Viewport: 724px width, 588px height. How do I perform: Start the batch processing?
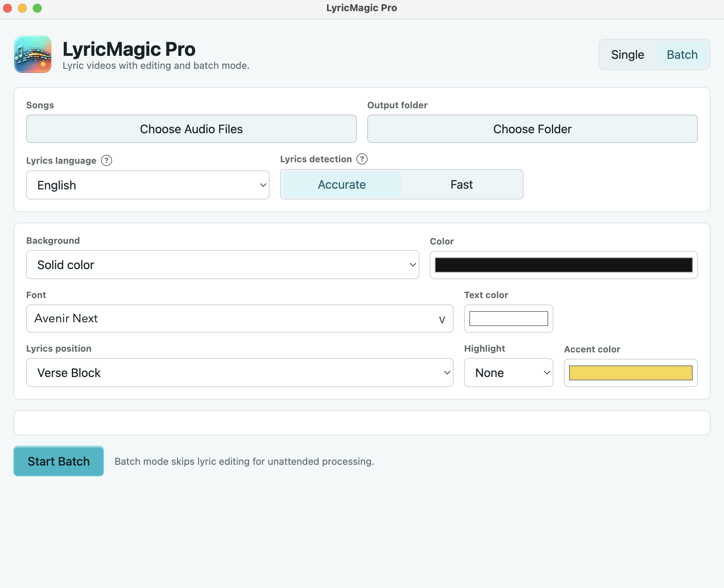[x=59, y=461]
